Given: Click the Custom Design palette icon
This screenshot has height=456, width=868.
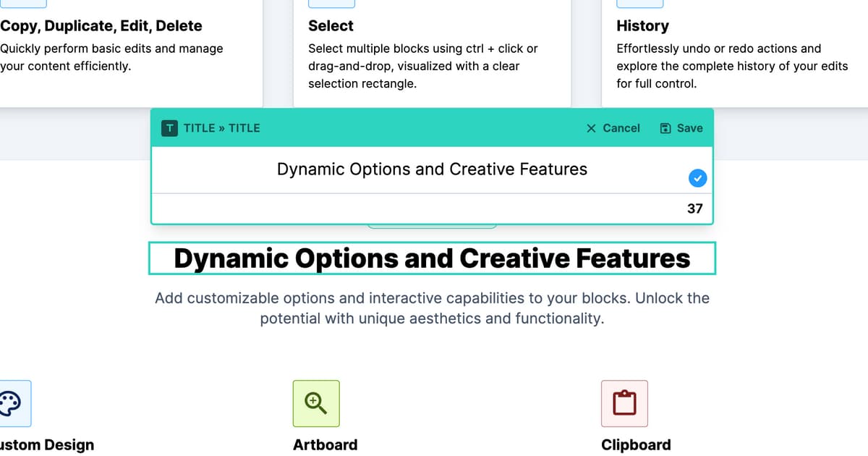Looking at the screenshot, I should (x=10, y=403).
